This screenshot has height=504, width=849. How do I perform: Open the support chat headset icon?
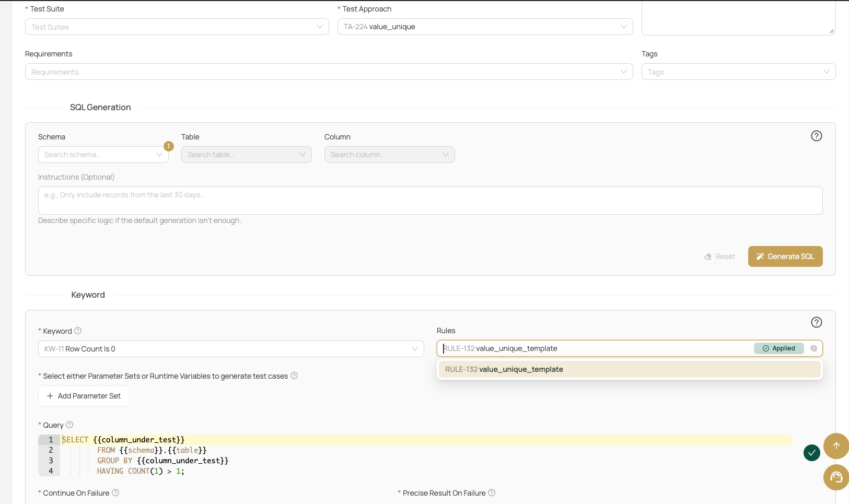[x=836, y=477]
